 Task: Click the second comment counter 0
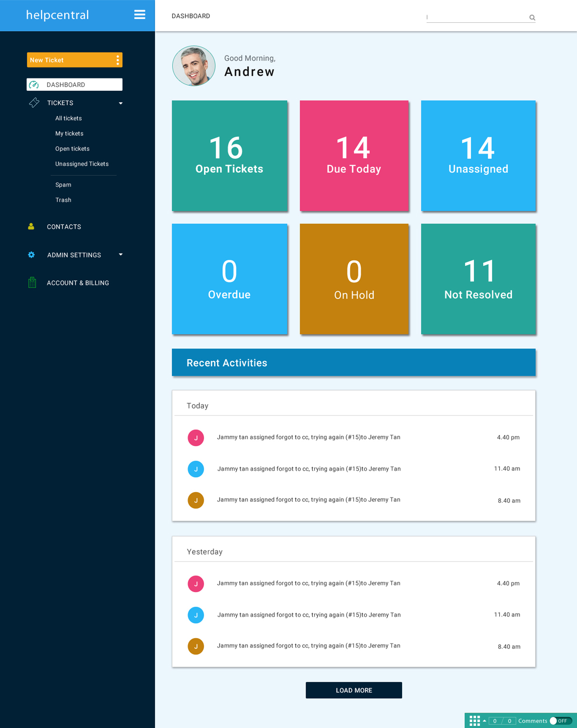tap(509, 721)
